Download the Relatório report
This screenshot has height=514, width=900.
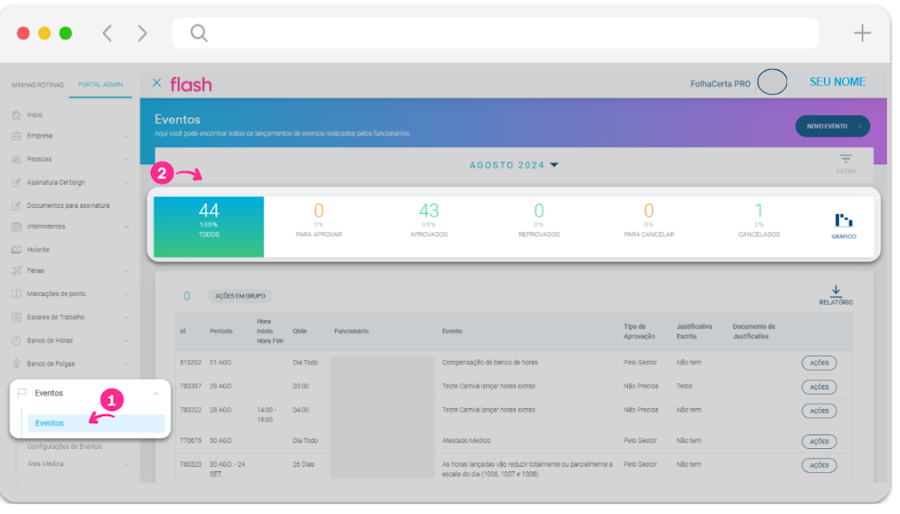tap(835, 292)
